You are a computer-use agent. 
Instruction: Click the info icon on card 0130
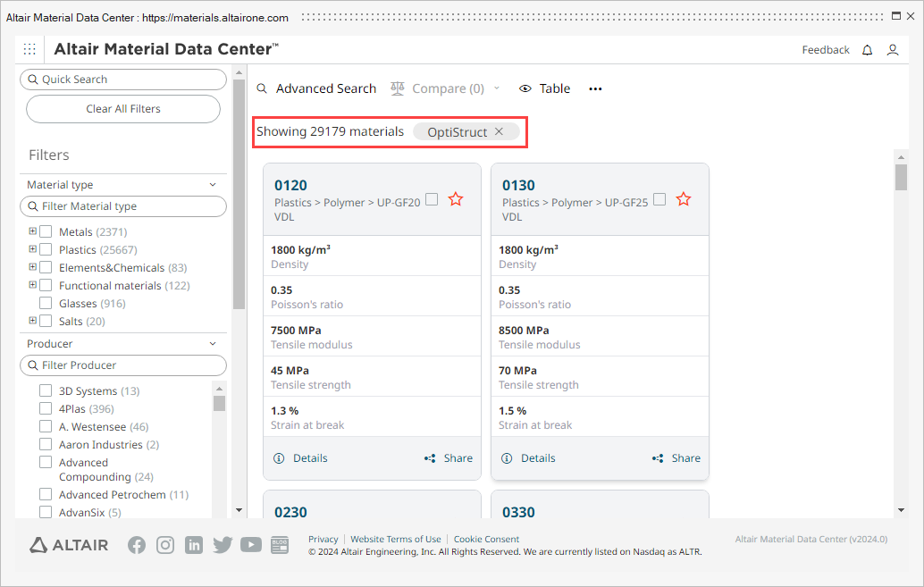click(x=507, y=458)
